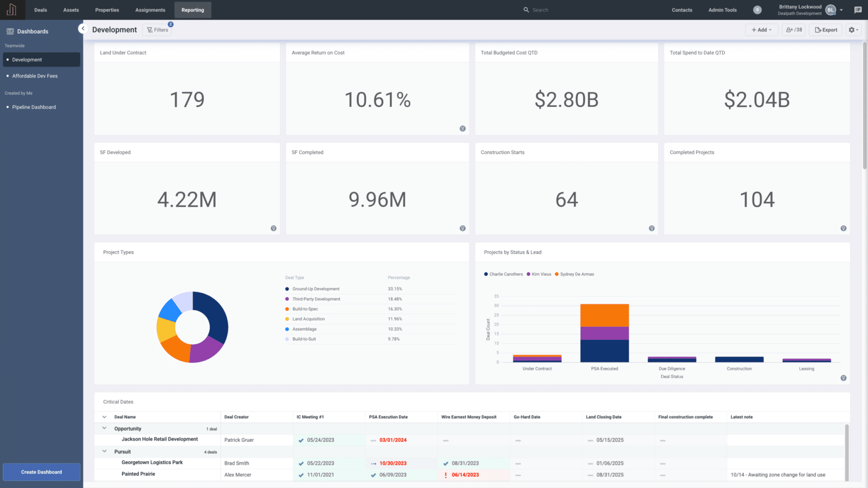Click the Create Dashboard button

[41, 472]
